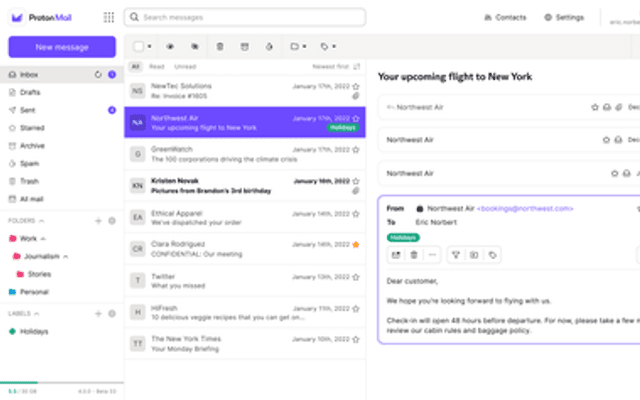Click reply icon in open message toolbar
This screenshot has height=400, width=640.
(x=396, y=255)
